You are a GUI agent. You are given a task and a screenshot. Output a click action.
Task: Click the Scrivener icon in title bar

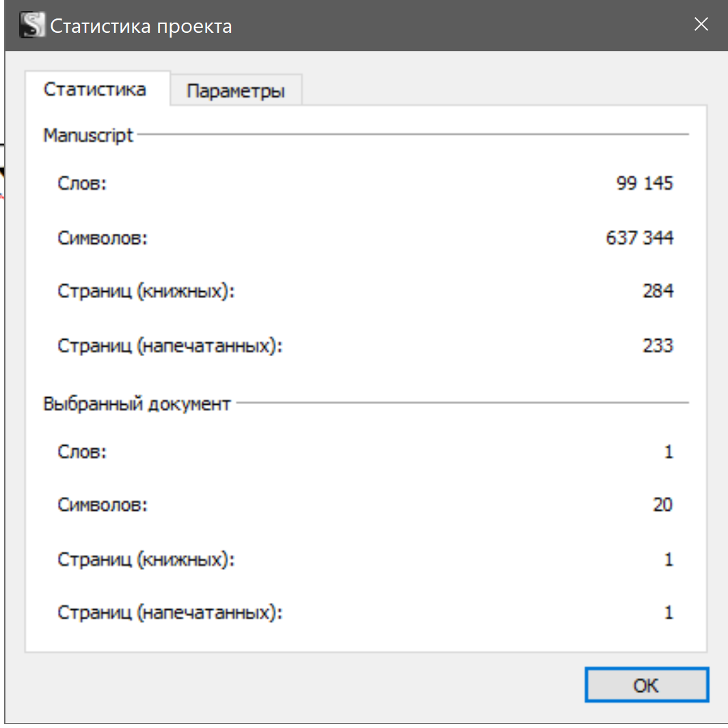pyautogui.click(x=31, y=25)
